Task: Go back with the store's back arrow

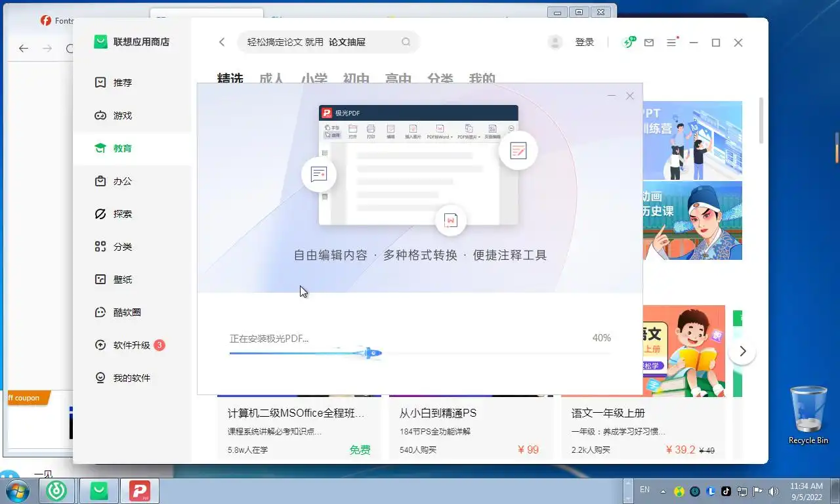Action: coord(222,42)
